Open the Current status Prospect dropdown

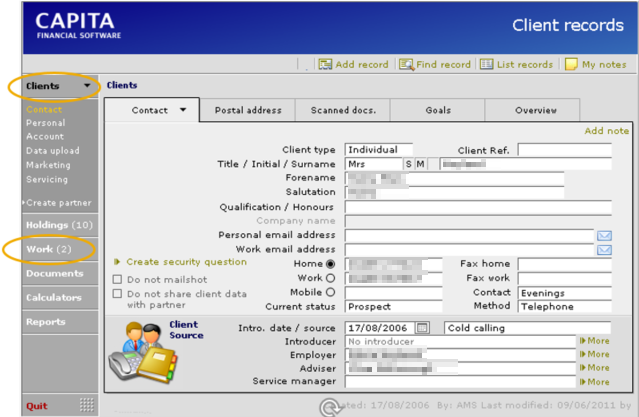[394, 307]
